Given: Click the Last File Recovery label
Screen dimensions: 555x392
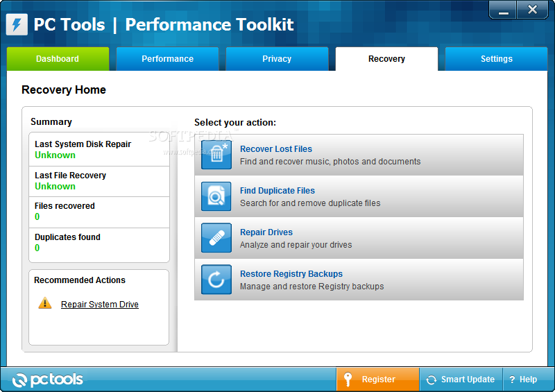Looking at the screenshot, I should (x=70, y=176).
